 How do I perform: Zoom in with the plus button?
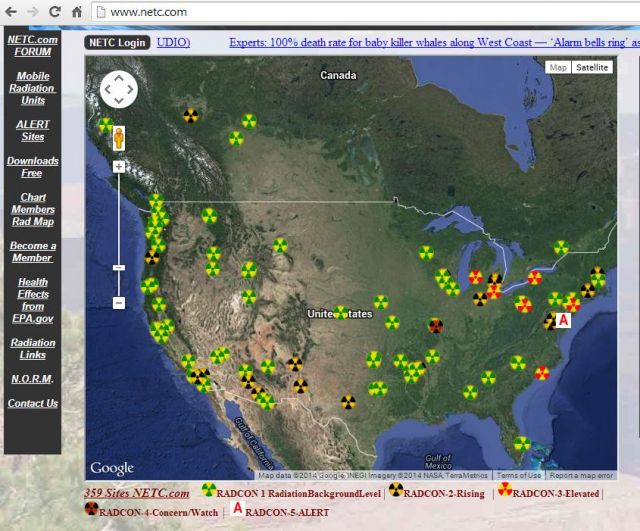(x=118, y=166)
